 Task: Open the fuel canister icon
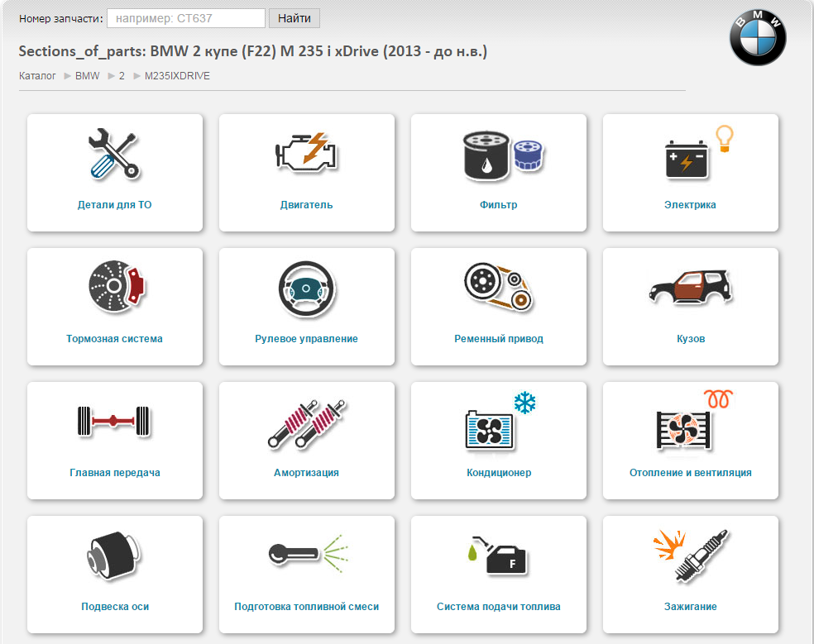point(498,557)
